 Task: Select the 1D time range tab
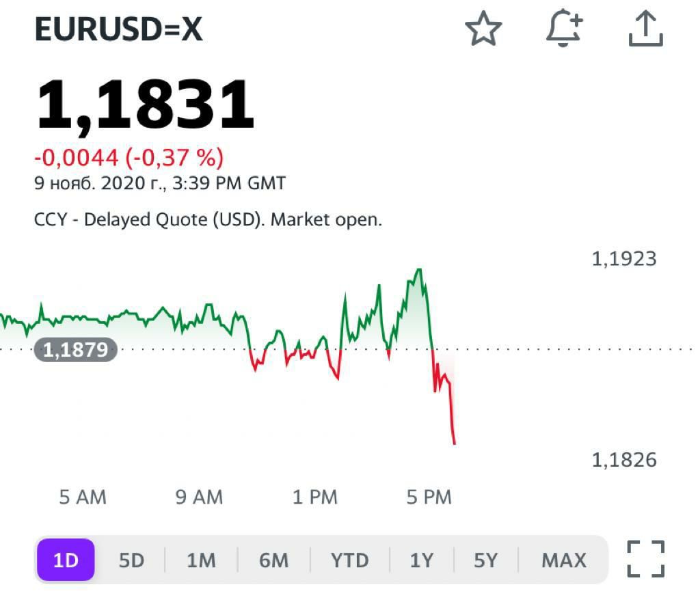tap(66, 560)
